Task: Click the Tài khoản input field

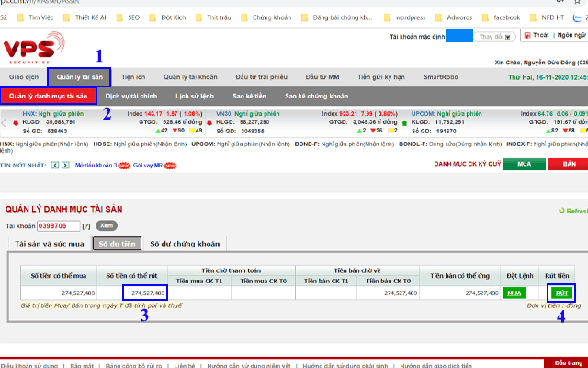Action: click(59, 226)
